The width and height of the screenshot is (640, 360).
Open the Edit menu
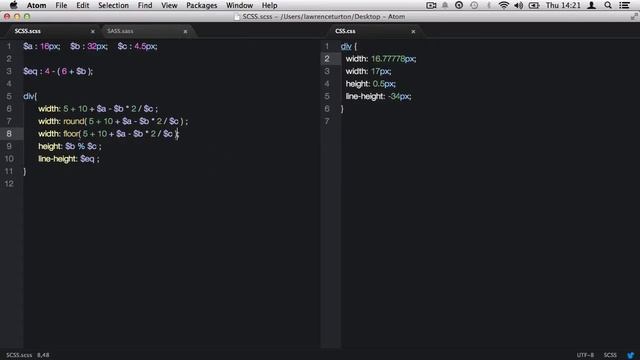[x=82, y=5]
